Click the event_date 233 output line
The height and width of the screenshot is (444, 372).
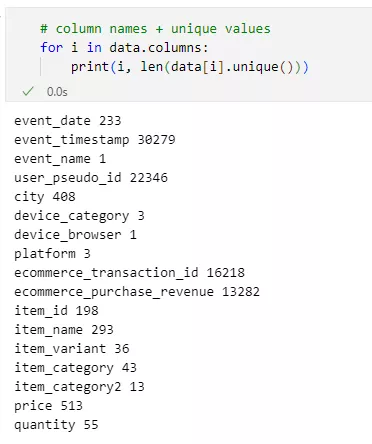(x=68, y=121)
